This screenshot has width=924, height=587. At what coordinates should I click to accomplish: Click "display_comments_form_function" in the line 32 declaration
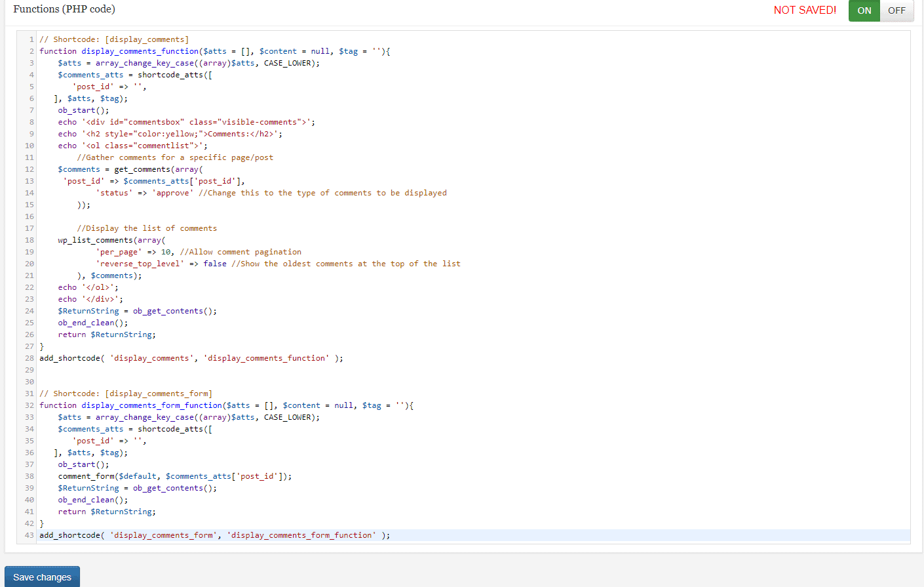coord(152,405)
